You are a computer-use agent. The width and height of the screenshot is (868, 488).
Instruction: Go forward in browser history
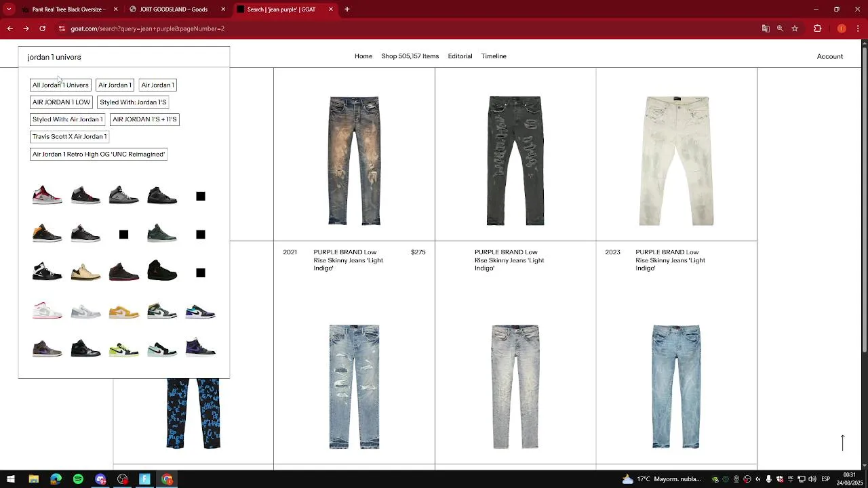(26, 28)
